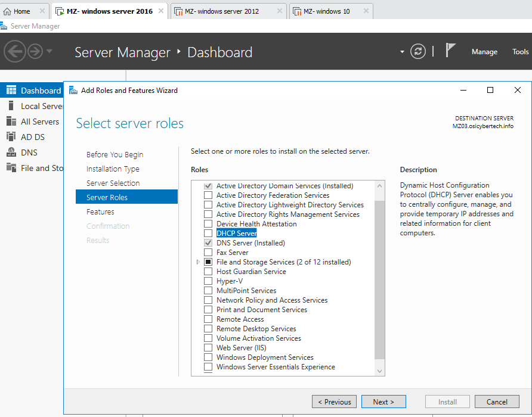This screenshot has height=417, width=532.
Task: Select the Server Roles wizard step
Action: click(x=126, y=197)
